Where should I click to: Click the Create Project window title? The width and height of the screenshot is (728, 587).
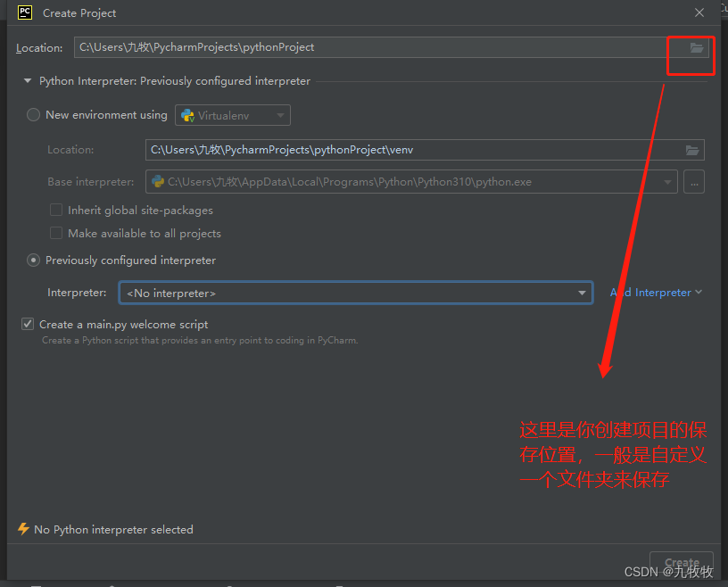79,13
